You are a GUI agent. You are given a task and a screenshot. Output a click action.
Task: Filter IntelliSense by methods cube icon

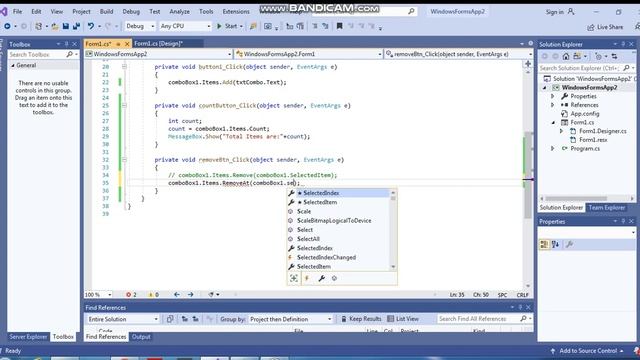pyautogui.click(x=334, y=278)
